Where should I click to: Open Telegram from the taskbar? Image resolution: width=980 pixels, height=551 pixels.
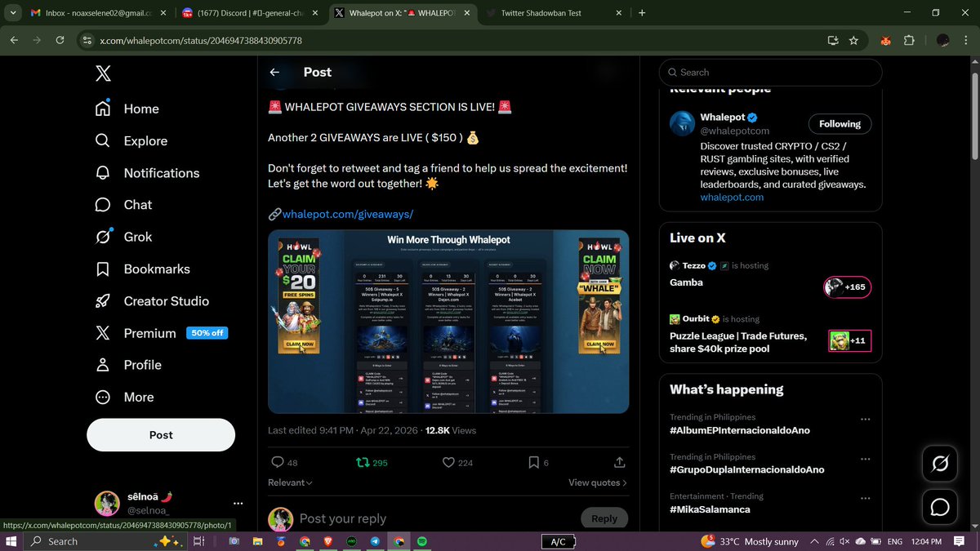pyautogui.click(x=375, y=541)
